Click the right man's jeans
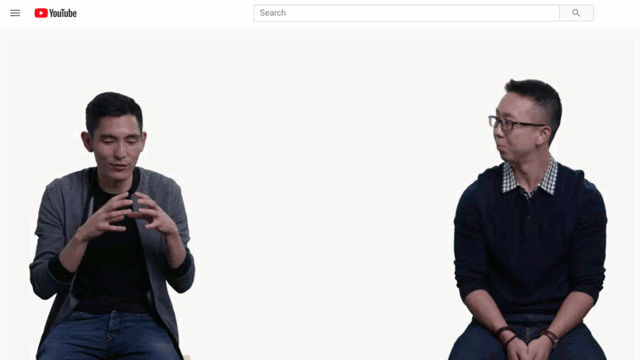This screenshot has height=360, width=640. (x=527, y=339)
